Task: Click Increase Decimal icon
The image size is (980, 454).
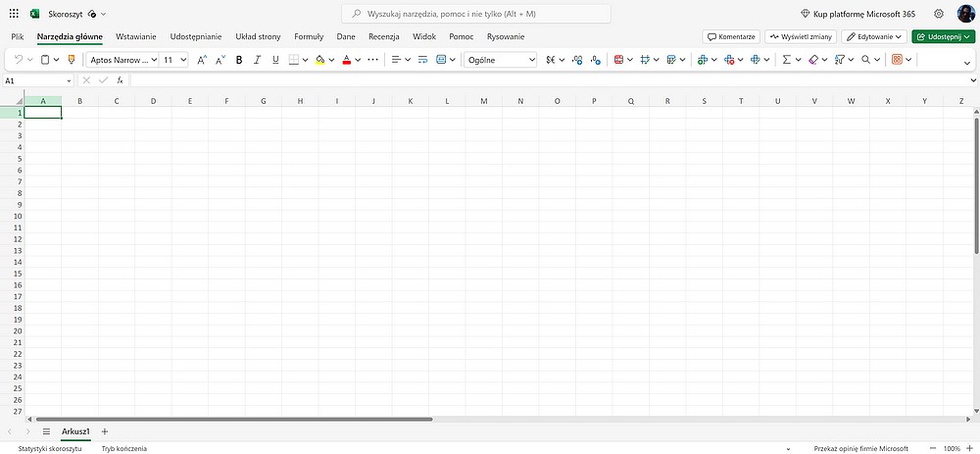Action: click(577, 60)
